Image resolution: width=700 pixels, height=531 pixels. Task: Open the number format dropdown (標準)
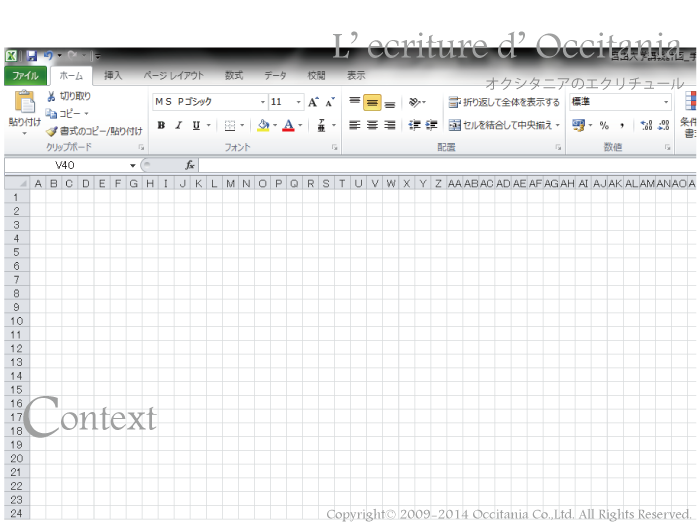[666, 102]
